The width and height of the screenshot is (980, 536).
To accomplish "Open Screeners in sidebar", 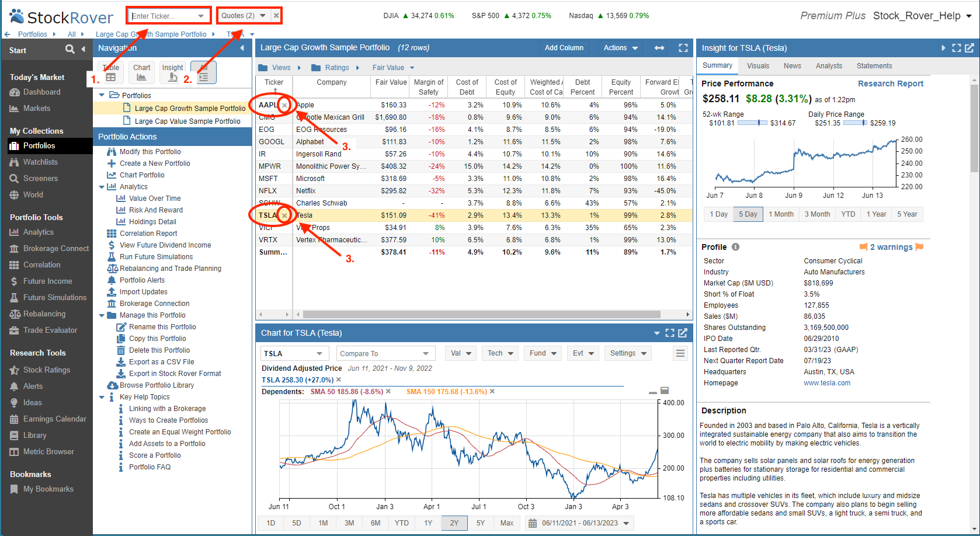I will click(x=40, y=179).
